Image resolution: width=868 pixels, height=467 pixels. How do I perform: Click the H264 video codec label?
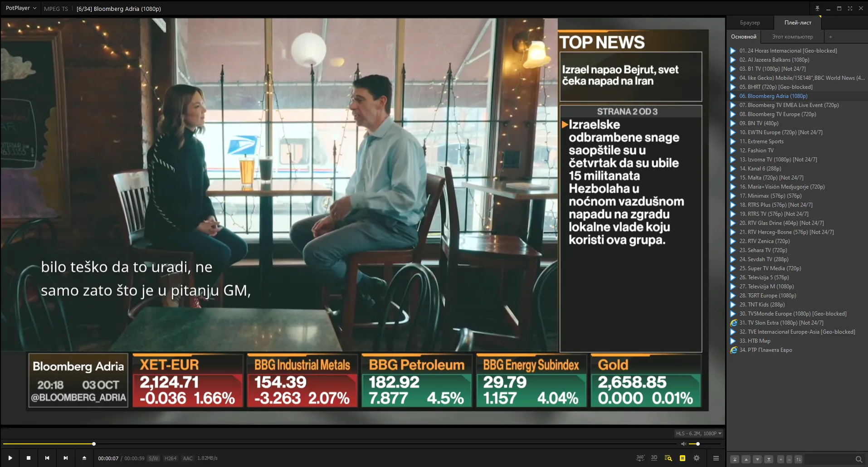[171, 458]
